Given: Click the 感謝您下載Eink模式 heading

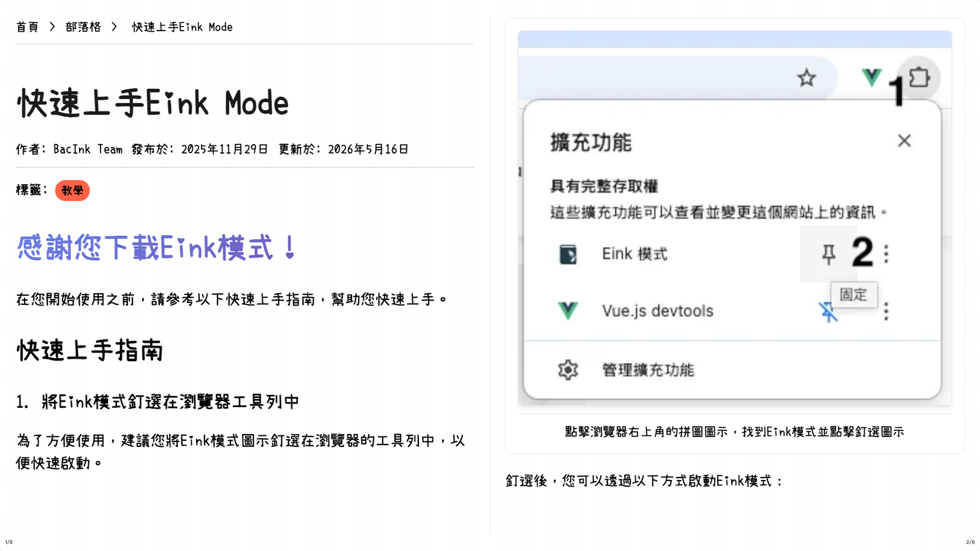Looking at the screenshot, I should pos(157,248).
